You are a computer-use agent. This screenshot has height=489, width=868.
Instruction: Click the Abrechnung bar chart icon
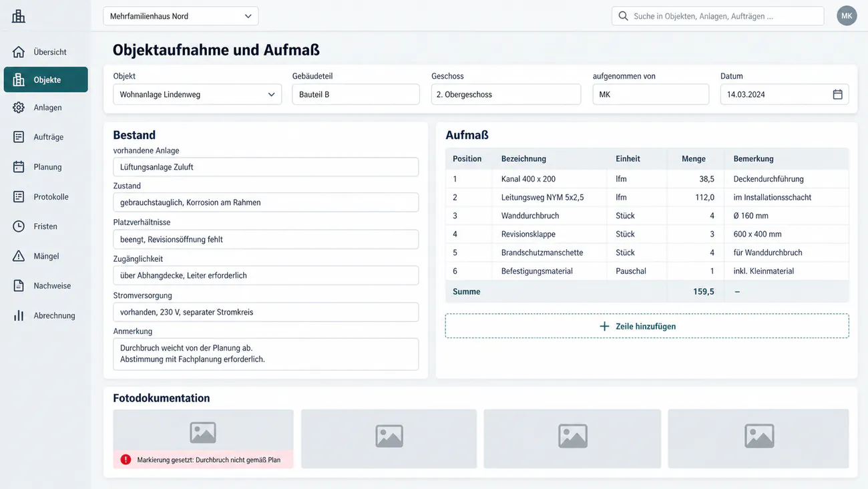pyautogui.click(x=19, y=315)
